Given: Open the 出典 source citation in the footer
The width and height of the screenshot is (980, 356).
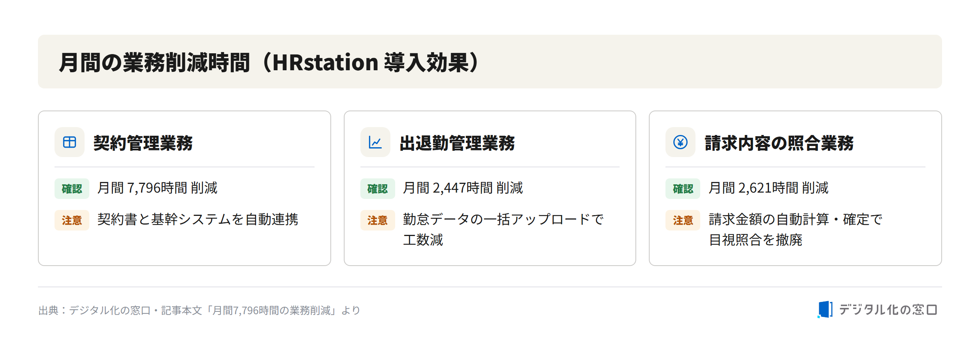Looking at the screenshot, I should coord(199,311).
